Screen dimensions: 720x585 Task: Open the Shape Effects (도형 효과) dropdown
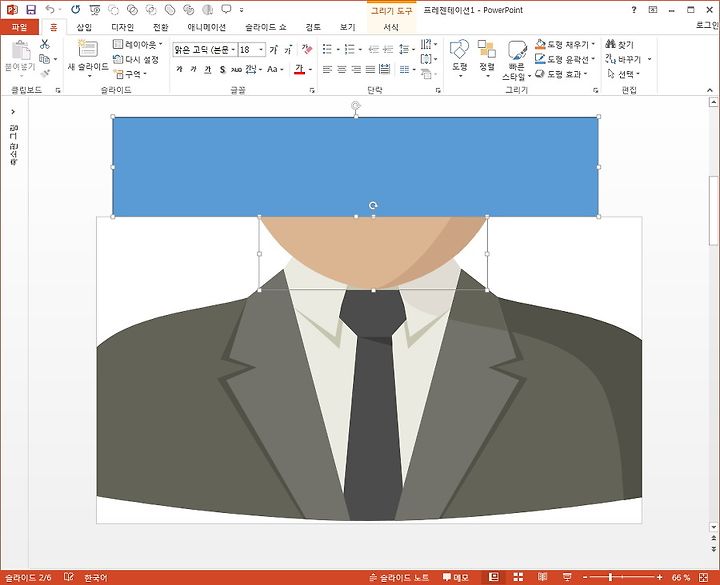coord(562,73)
